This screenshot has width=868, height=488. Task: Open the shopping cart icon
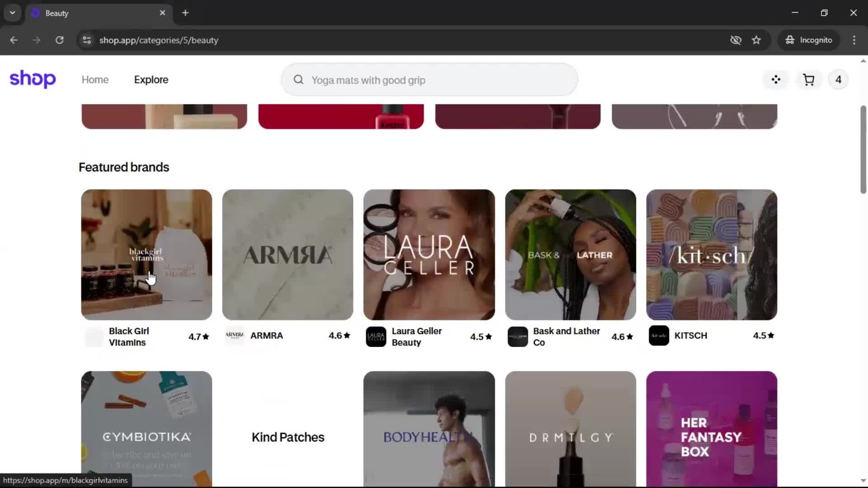click(x=808, y=80)
